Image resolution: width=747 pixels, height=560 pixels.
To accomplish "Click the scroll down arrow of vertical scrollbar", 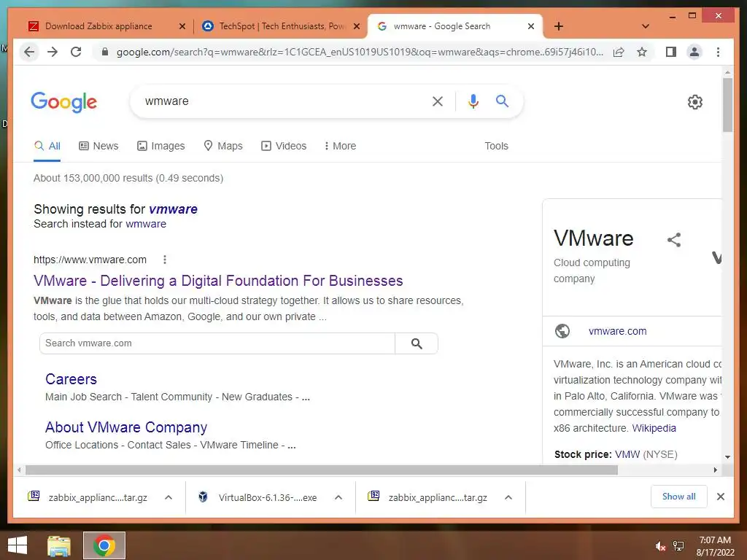I will (727, 457).
